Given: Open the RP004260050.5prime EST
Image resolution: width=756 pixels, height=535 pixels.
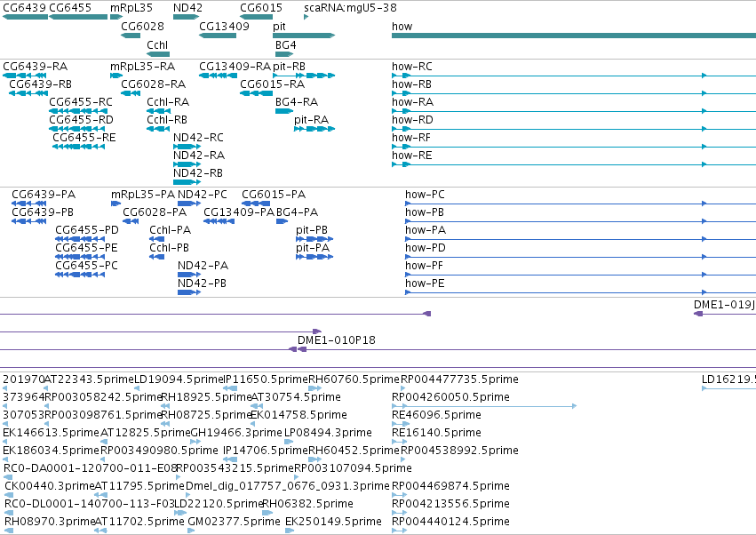Looking at the screenshot, I should [484, 406].
